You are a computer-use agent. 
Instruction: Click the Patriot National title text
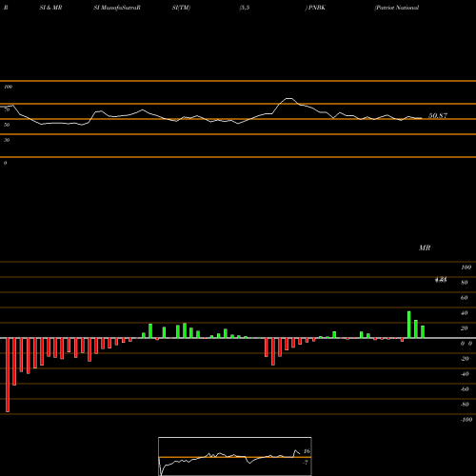click(397, 8)
